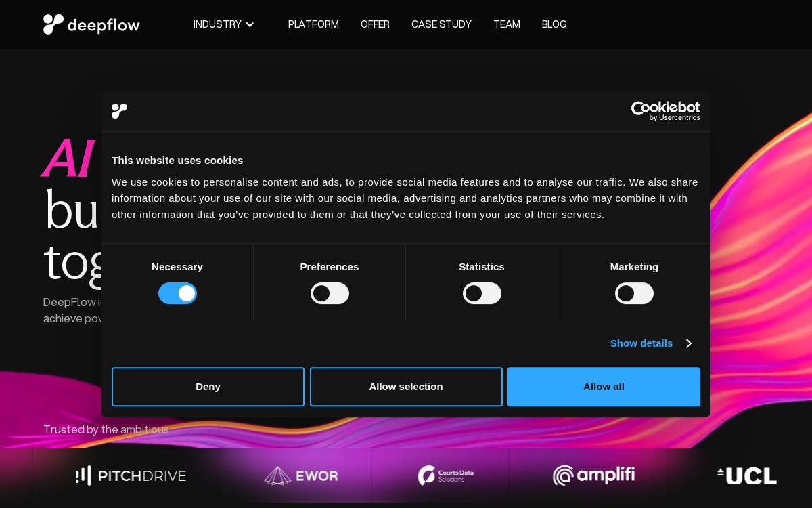Enable the Preferences cookies switch
The image size is (812, 508).
point(330,293)
